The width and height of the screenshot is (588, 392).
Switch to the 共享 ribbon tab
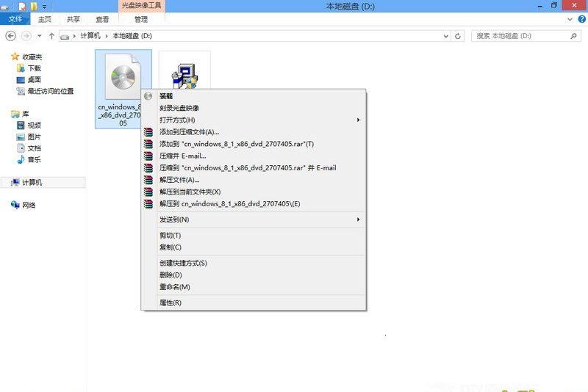[x=73, y=19]
